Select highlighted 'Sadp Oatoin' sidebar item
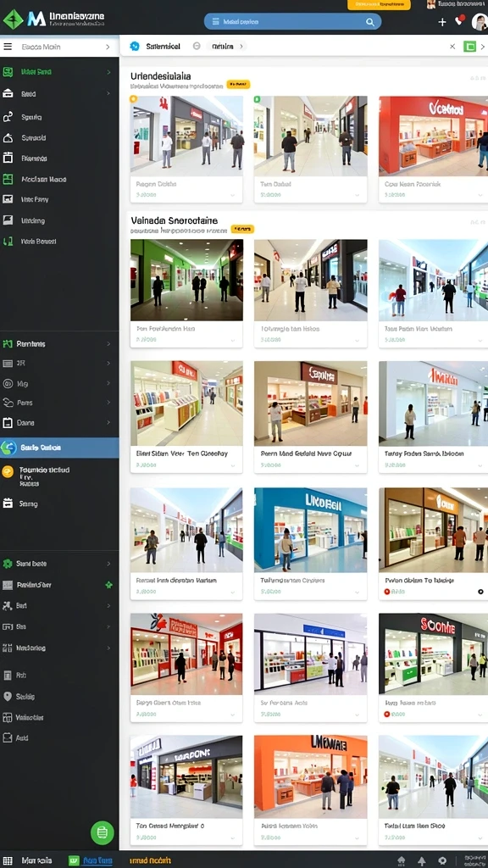Image resolution: width=488 pixels, height=868 pixels. point(60,448)
